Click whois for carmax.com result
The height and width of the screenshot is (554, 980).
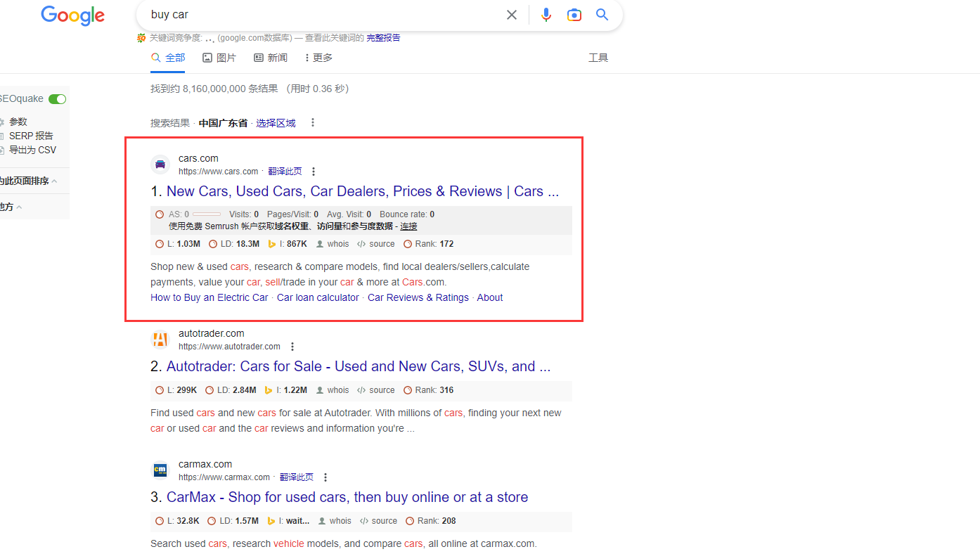coord(335,521)
